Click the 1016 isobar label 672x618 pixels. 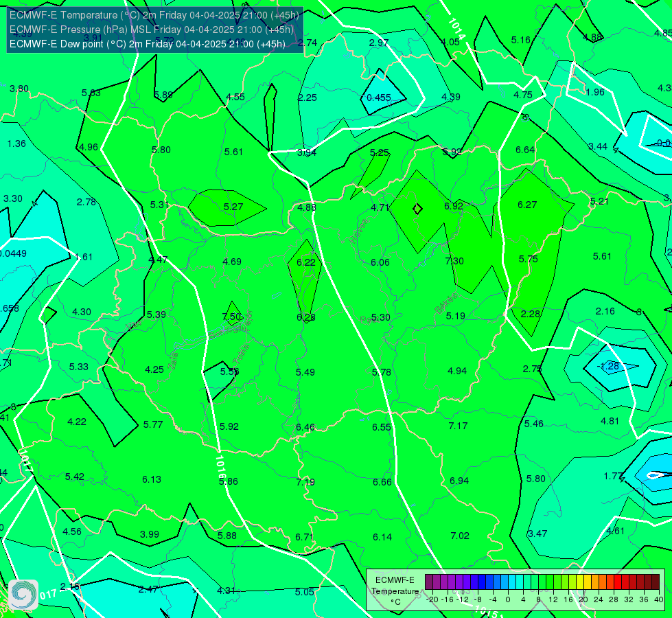220,467
